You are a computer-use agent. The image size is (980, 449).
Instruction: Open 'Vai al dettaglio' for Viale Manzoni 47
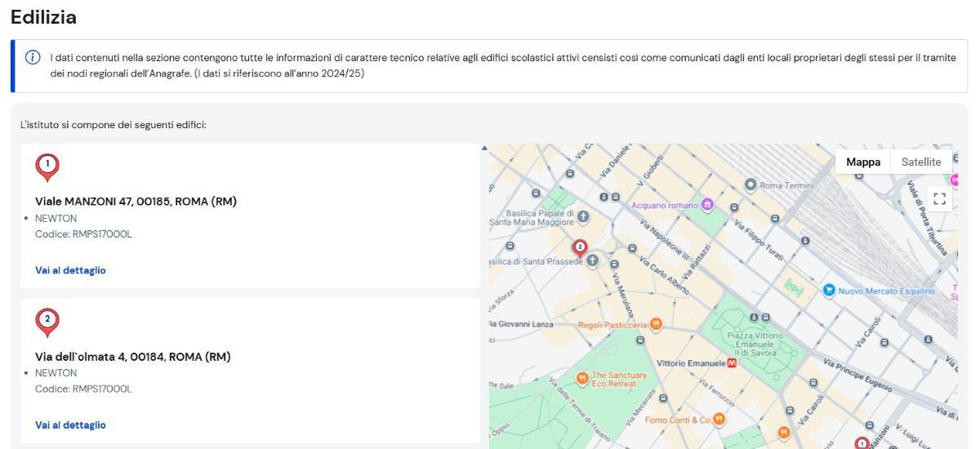pyautogui.click(x=70, y=270)
